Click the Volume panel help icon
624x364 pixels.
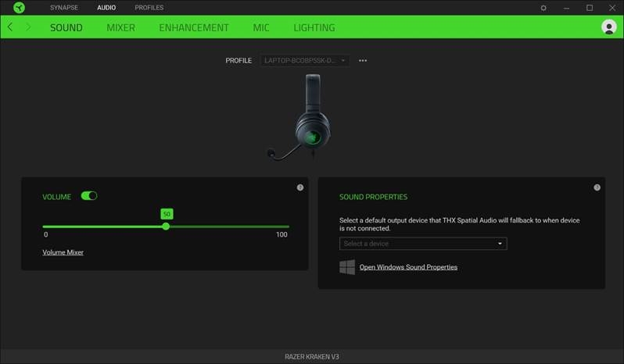click(300, 187)
